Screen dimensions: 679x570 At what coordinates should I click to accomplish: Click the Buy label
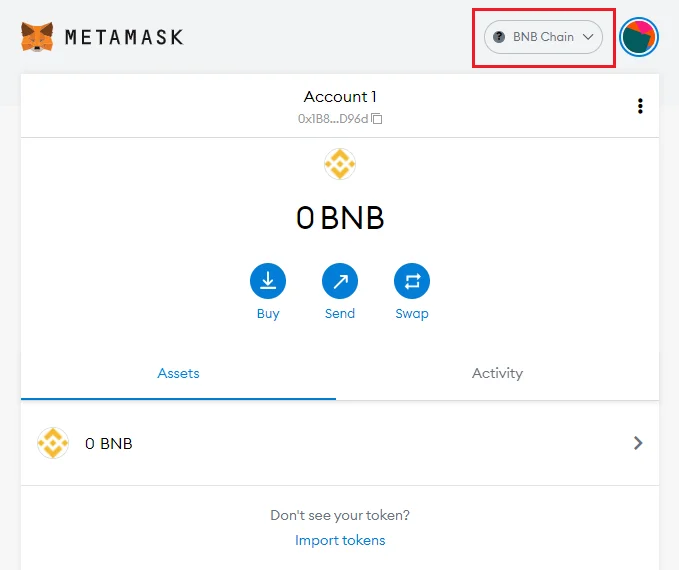[x=268, y=313]
